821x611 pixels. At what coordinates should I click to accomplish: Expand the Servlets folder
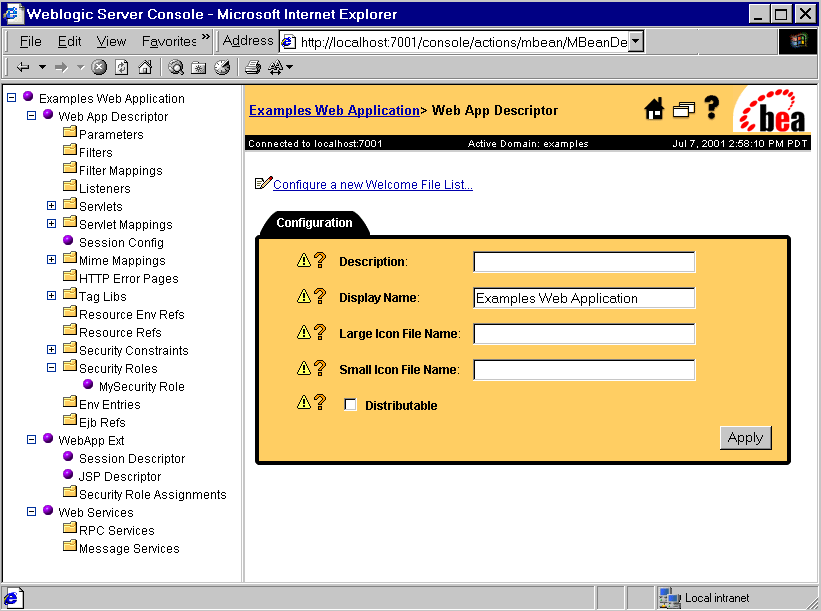point(51,206)
